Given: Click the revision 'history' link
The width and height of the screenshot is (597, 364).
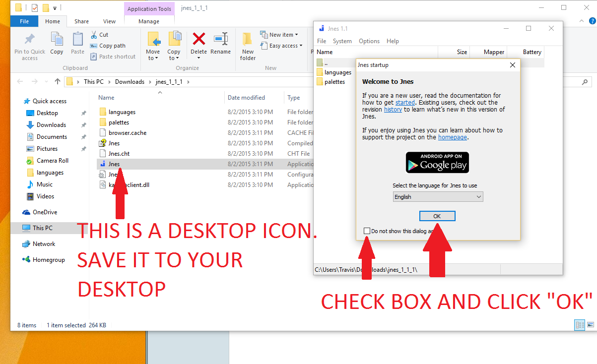Looking at the screenshot, I should 393,110.
